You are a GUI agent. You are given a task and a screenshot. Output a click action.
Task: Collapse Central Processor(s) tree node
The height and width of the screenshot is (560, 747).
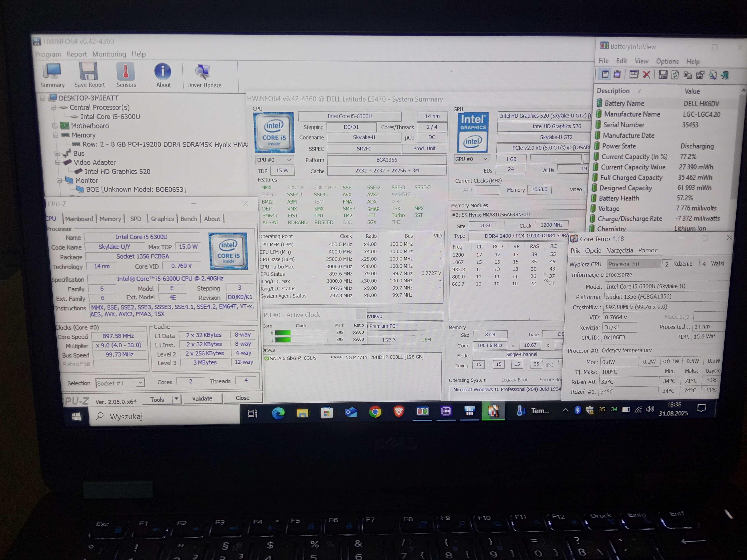53,107
